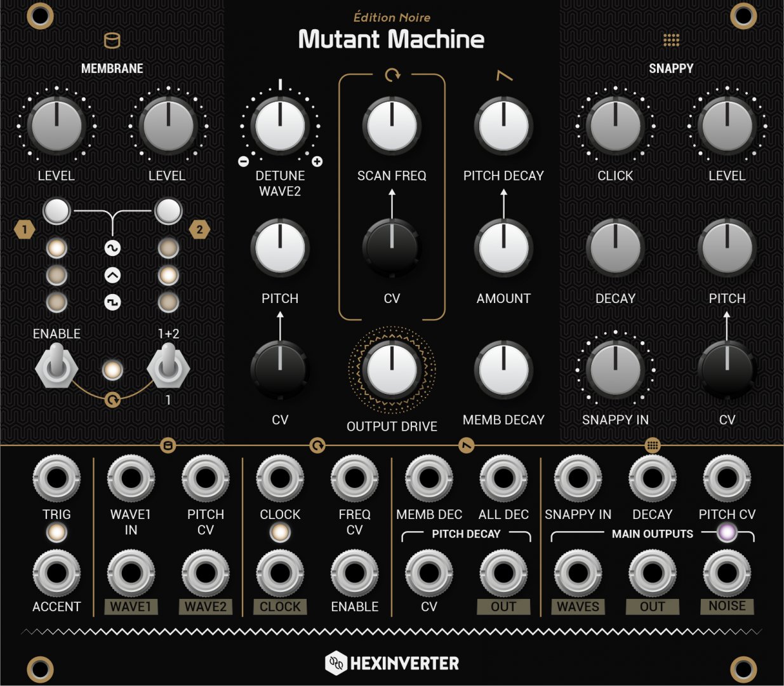Click the TRIG indicator LED

coord(56,532)
